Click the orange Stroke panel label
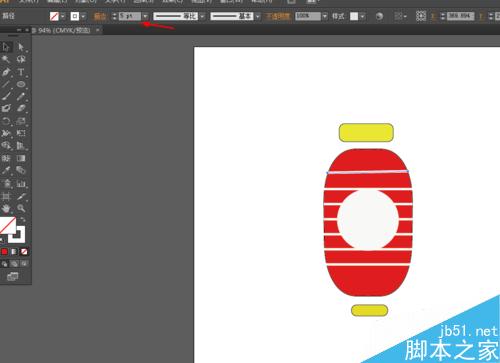The image size is (500, 363). (99, 16)
